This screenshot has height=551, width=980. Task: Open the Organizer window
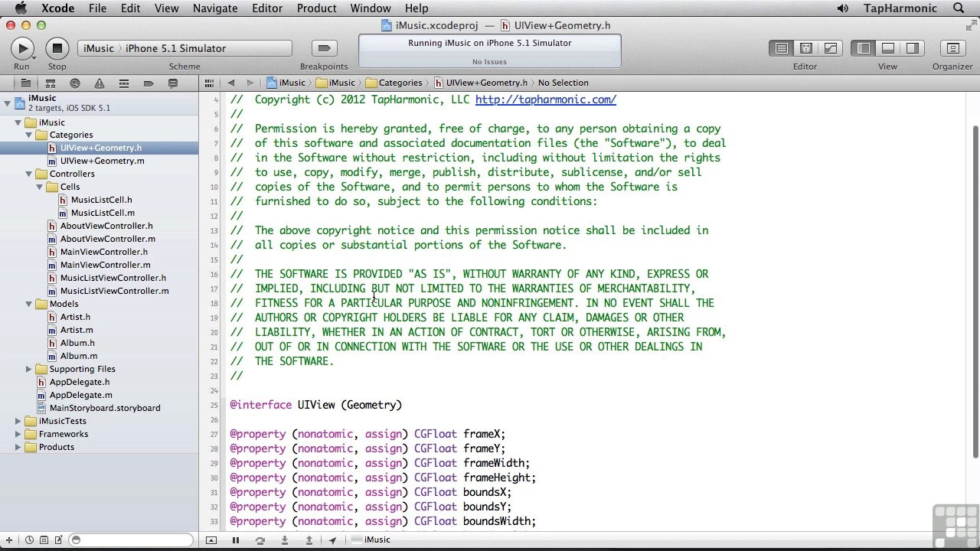click(952, 48)
